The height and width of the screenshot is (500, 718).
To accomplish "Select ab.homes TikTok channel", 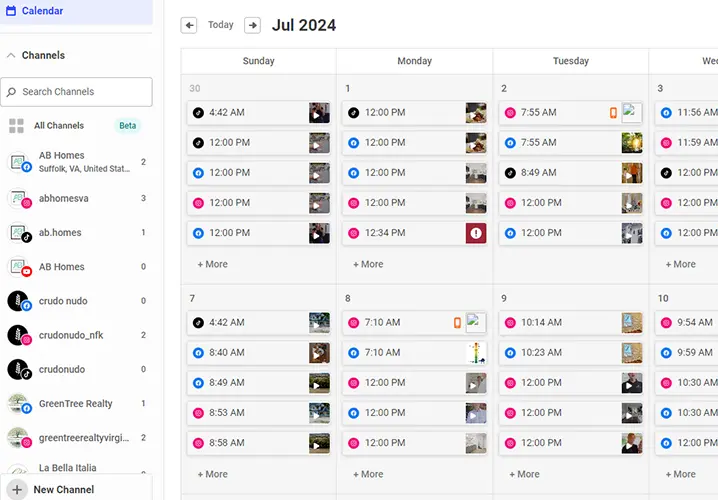I will click(76, 233).
